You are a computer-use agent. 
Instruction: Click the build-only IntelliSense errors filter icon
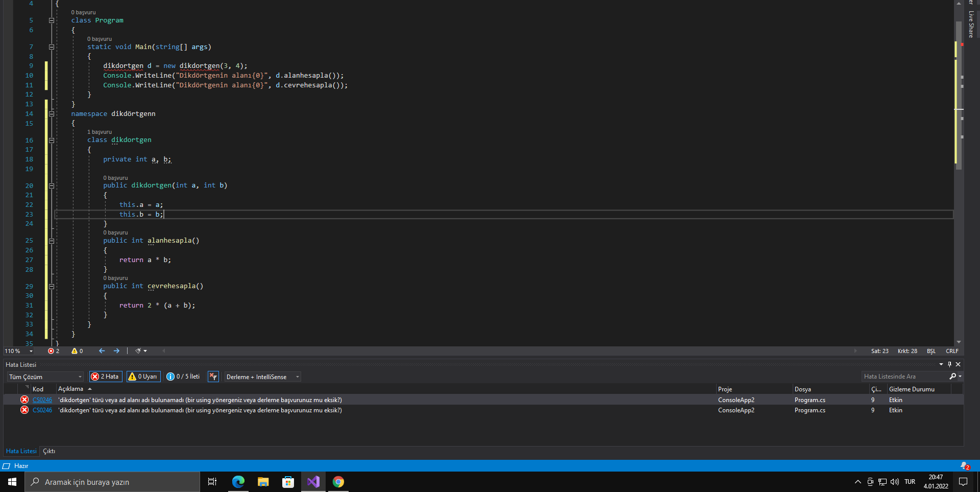213,377
